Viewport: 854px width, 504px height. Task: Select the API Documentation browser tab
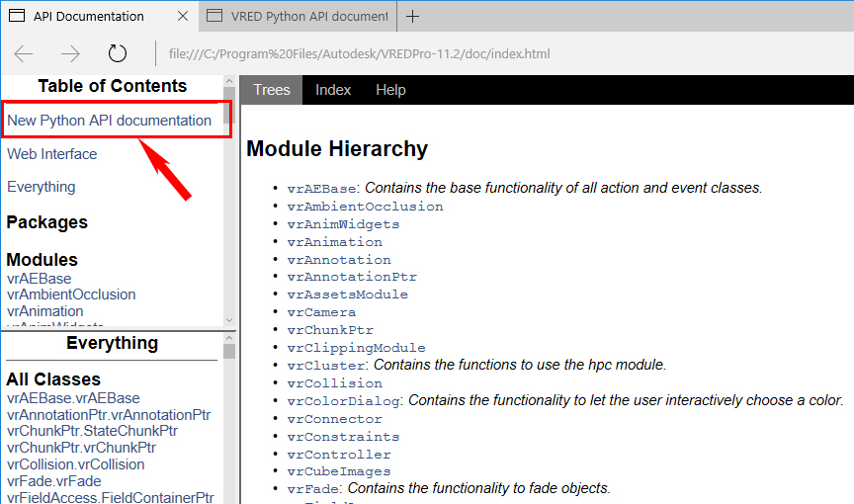89,16
